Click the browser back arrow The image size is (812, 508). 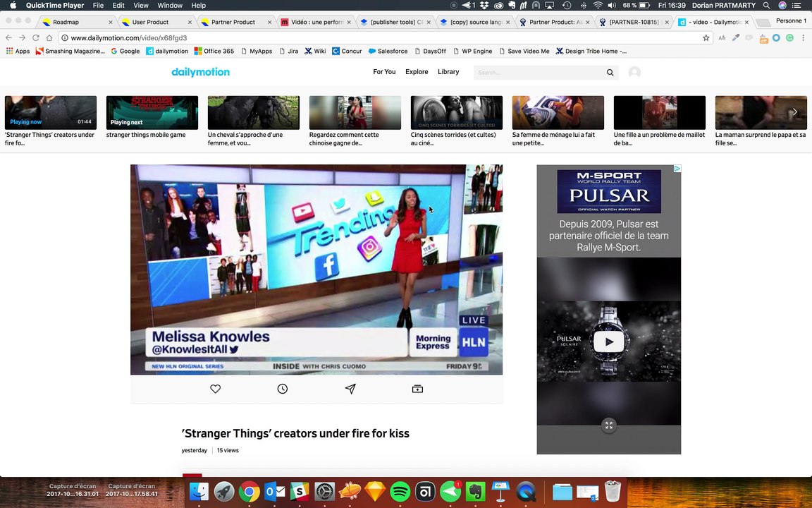point(8,38)
